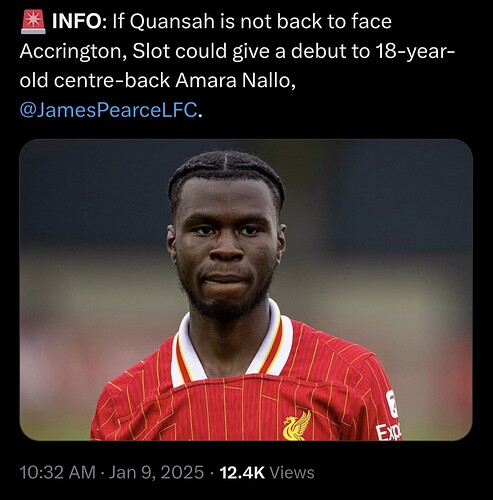The height and width of the screenshot is (500, 493).
Task: Click the word Accrington in the tweet
Action: pos(71,52)
